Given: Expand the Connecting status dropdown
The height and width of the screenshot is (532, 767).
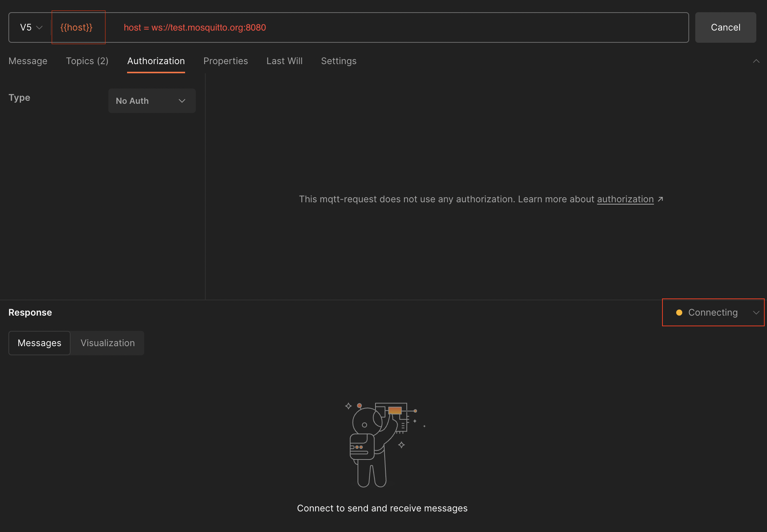Looking at the screenshot, I should point(757,312).
